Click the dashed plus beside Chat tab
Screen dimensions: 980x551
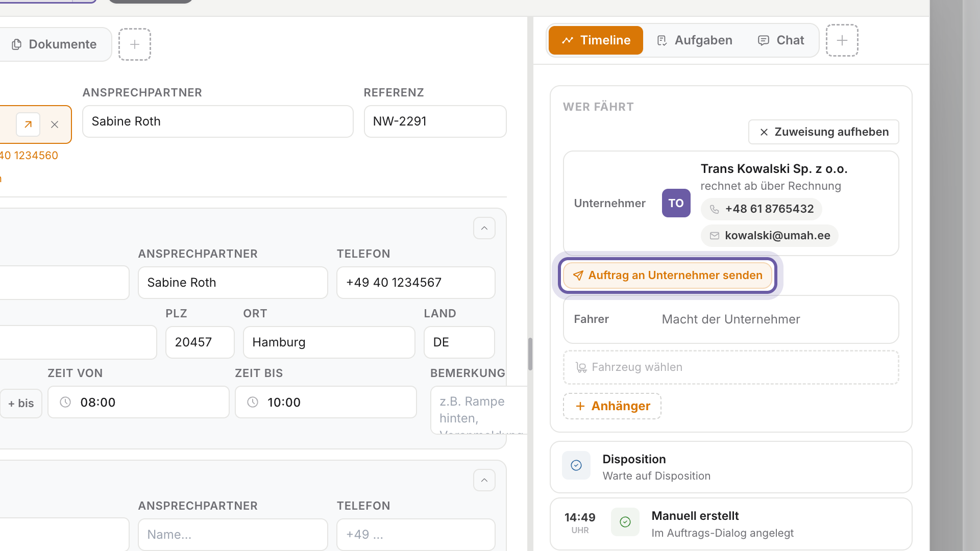tap(842, 40)
